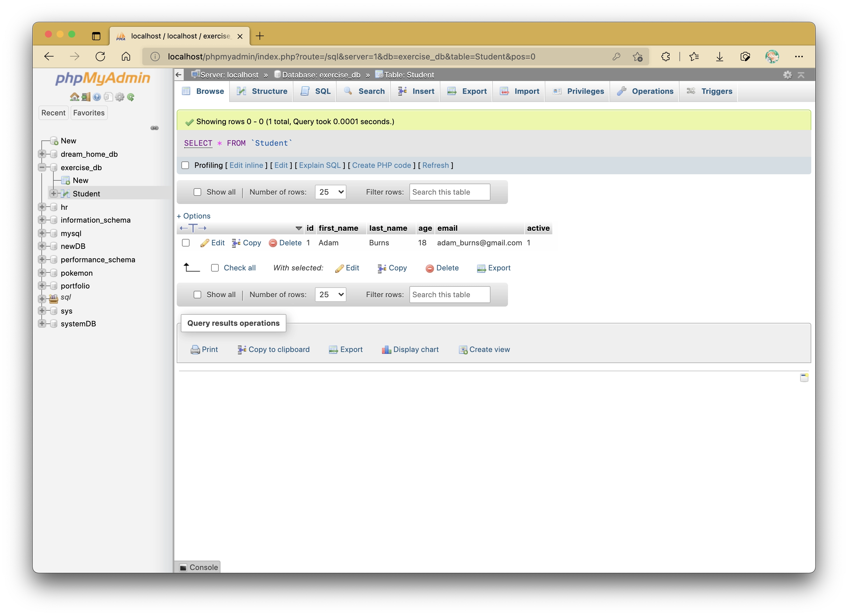
Task: Collapse the exercise_db database node
Action: point(42,167)
